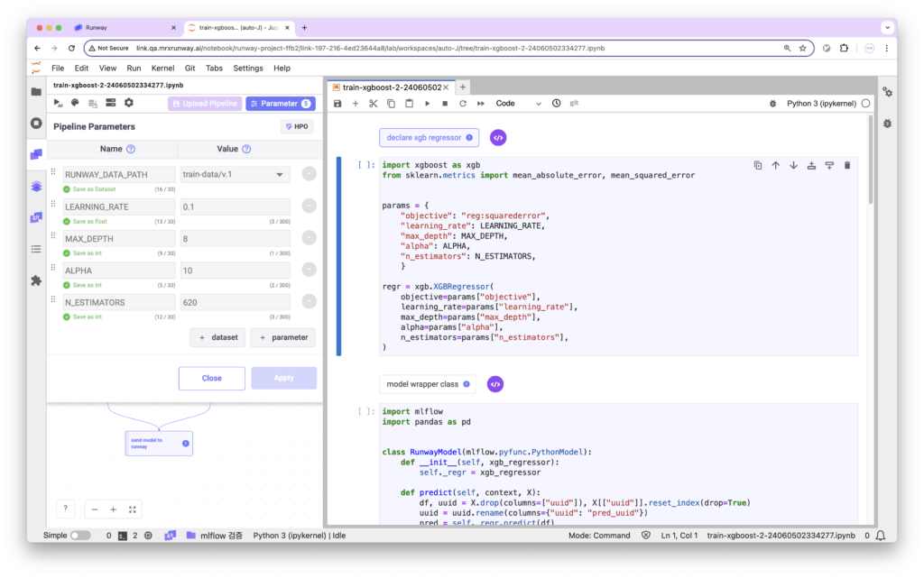Open the property inspector gears icon
This screenshot has height=578, width=924.
pyautogui.click(x=887, y=92)
